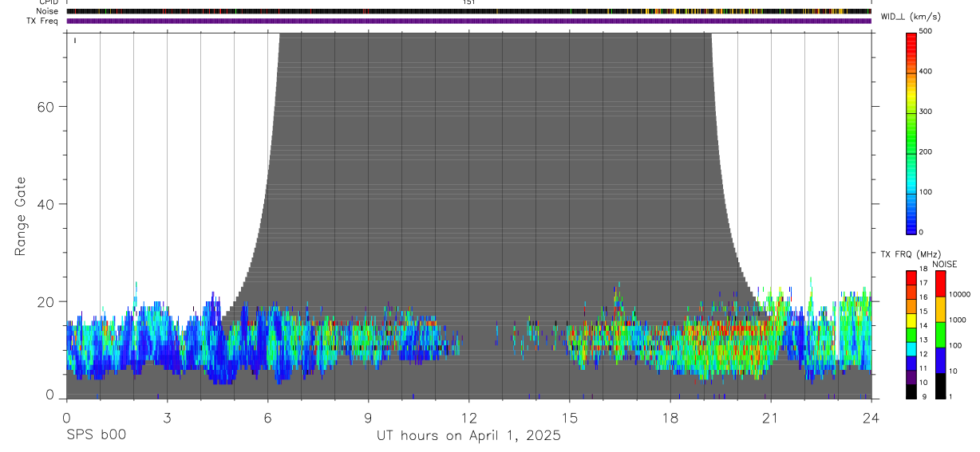Pick the yellow swatch in the NOISE legend
980x452 pixels.
(x=940, y=309)
